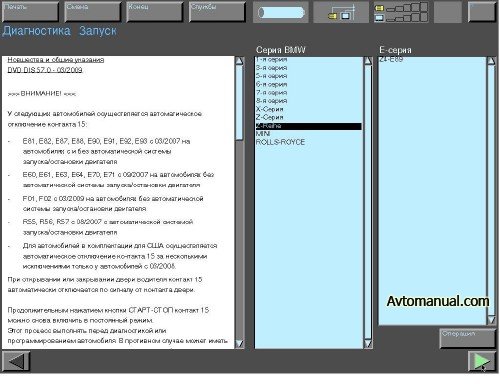The height and width of the screenshot is (390, 500).
Task: Click down arrow of the info text scrollbar
Action: (x=239, y=344)
